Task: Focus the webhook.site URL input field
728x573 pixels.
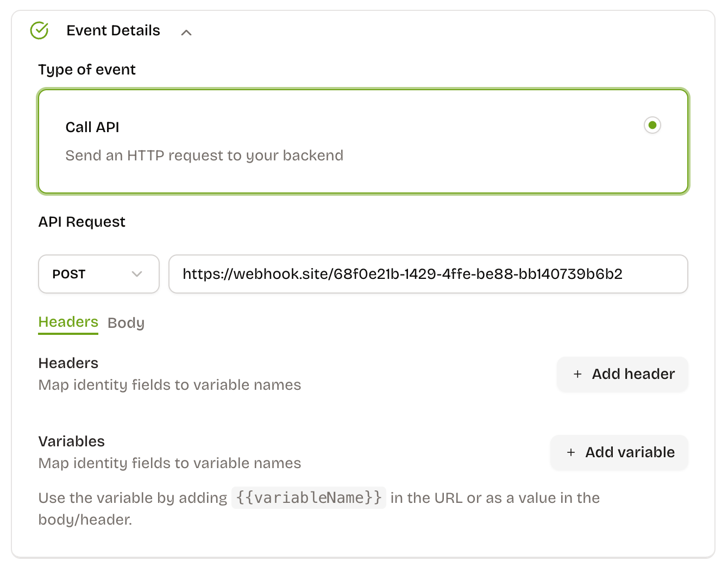Action: click(x=428, y=274)
